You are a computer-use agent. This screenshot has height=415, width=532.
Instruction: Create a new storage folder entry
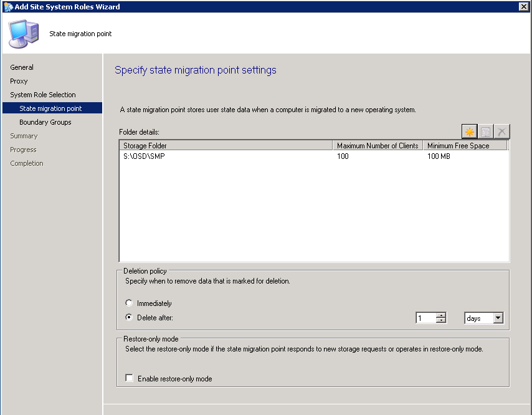point(469,131)
